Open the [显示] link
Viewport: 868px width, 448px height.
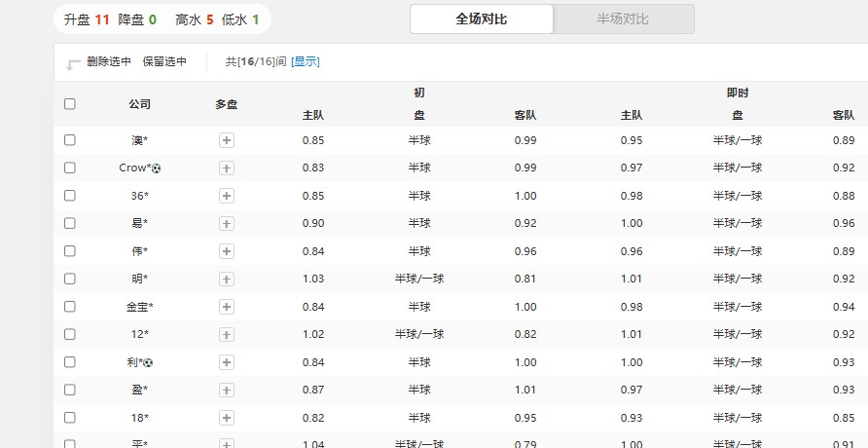point(305,61)
